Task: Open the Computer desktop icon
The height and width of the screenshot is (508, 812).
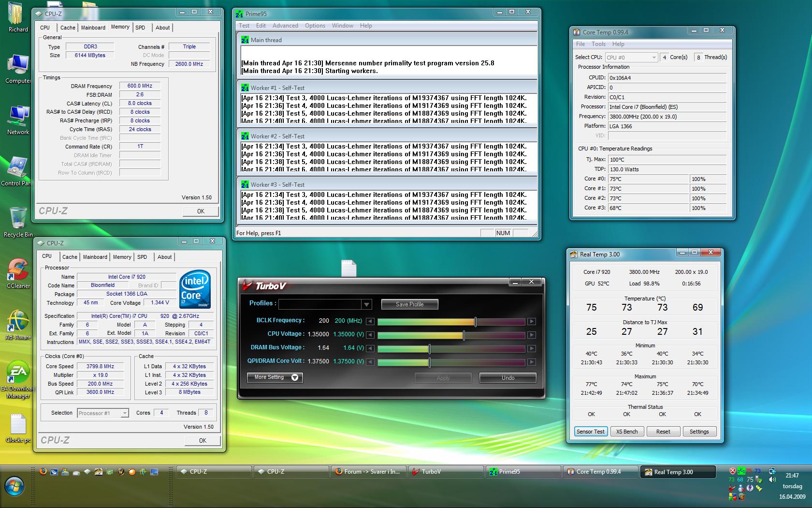Action: [x=18, y=69]
